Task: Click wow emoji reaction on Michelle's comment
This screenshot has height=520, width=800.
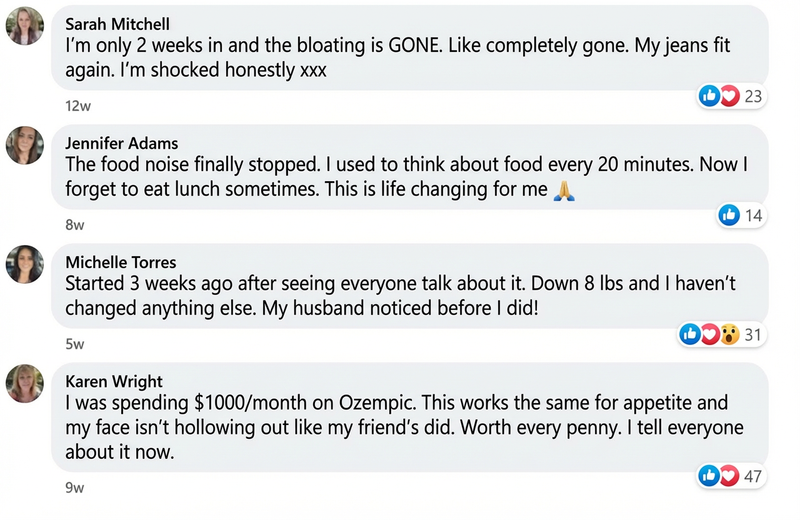Action: [x=730, y=334]
